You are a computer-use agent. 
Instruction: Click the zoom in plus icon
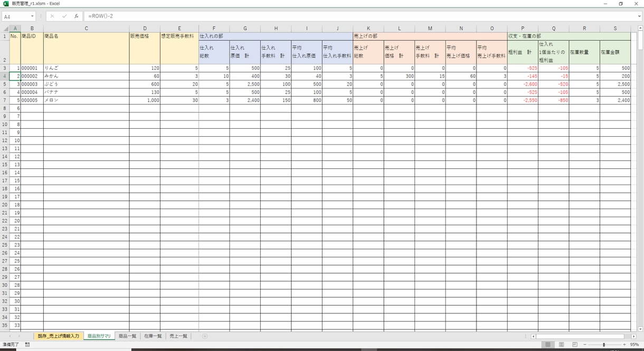[624, 345]
